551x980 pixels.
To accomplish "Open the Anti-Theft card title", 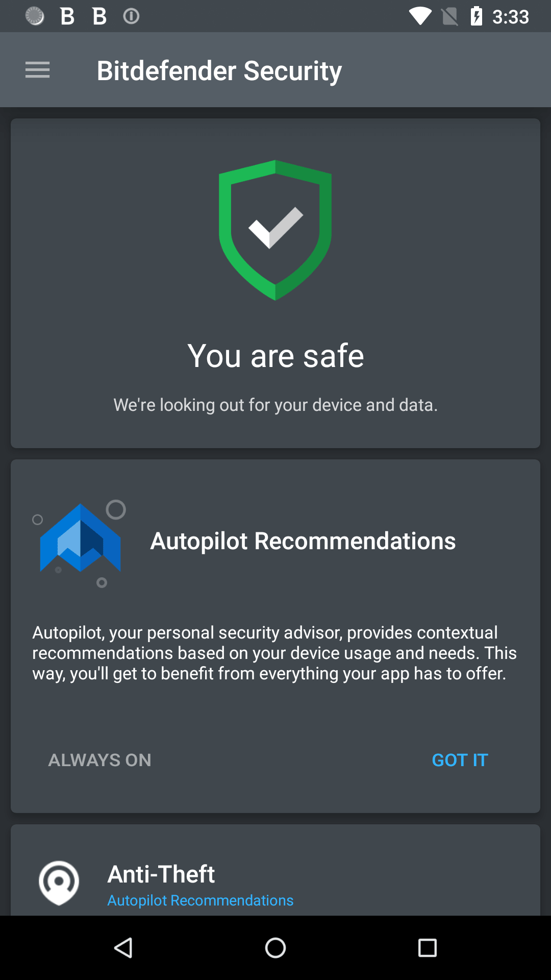I will click(x=161, y=874).
